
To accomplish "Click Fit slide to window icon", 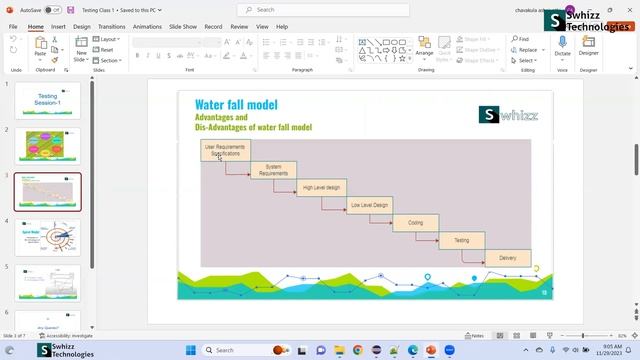I will tap(635, 336).
